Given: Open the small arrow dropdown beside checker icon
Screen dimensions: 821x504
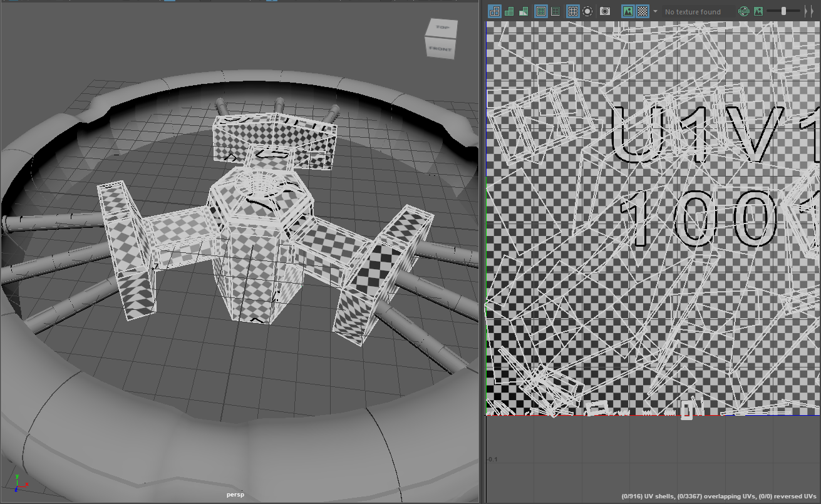Looking at the screenshot, I should click(655, 11).
